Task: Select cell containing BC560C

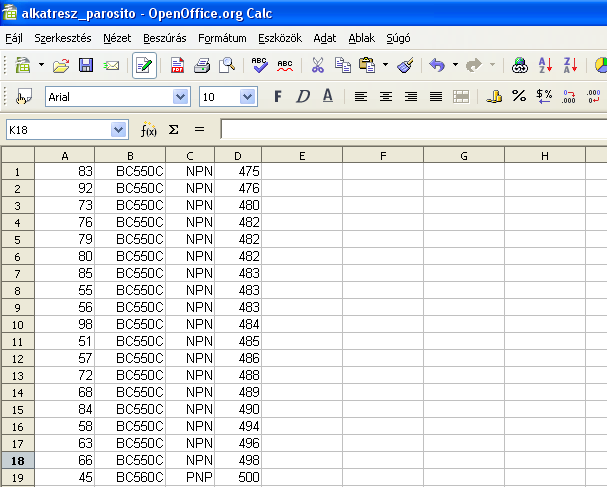Action: pyautogui.click(x=130, y=477)
